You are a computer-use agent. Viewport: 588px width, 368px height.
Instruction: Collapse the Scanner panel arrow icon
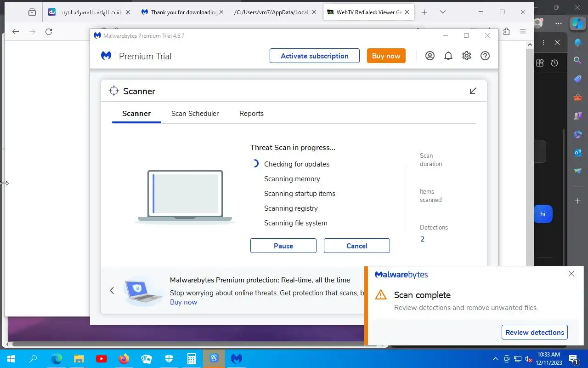473,91
